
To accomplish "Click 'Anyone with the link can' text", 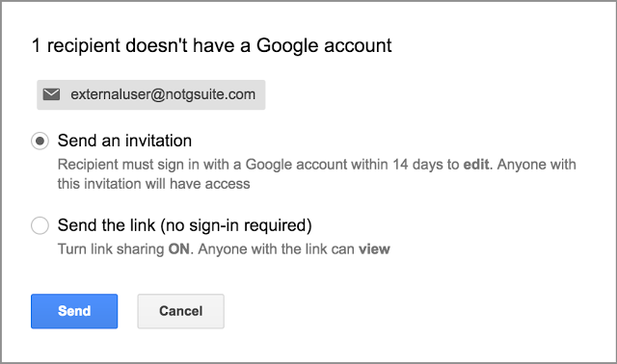I will (x=277, y=249).
